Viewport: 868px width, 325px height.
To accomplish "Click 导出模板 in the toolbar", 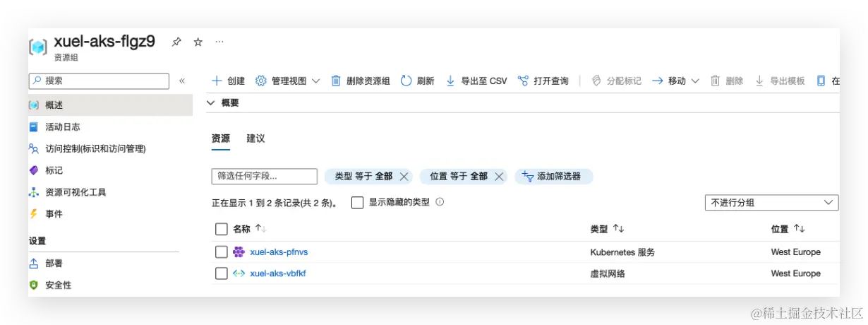I will click(x=780, y=81).
